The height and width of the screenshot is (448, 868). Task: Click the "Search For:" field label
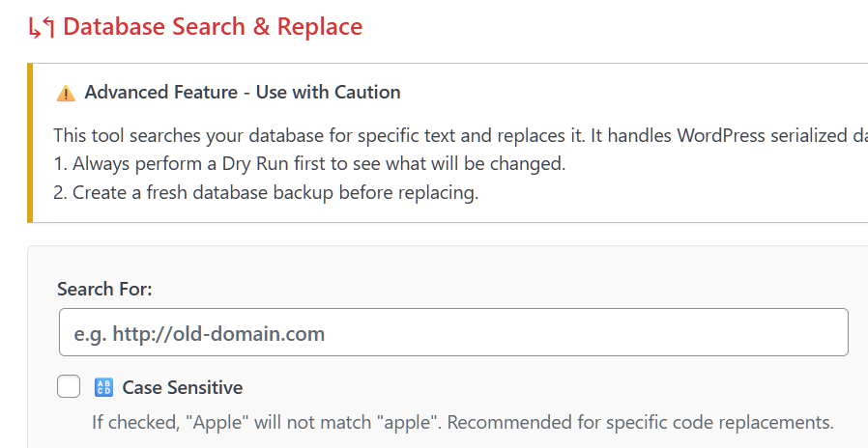[x=105, y=289]
